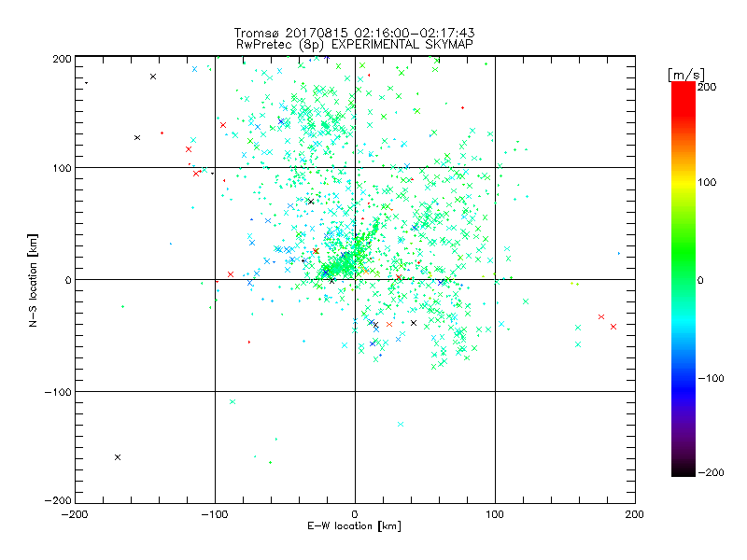Click the cyan X marker below the -100 N-S gridline, right of center
This screenshot has height=560, width=747.
pos(401,424)
